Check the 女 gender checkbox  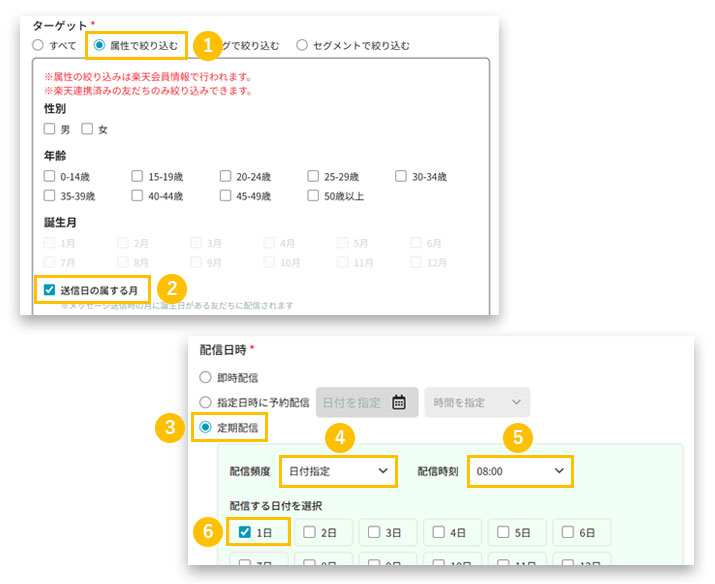tap(87, 129)
